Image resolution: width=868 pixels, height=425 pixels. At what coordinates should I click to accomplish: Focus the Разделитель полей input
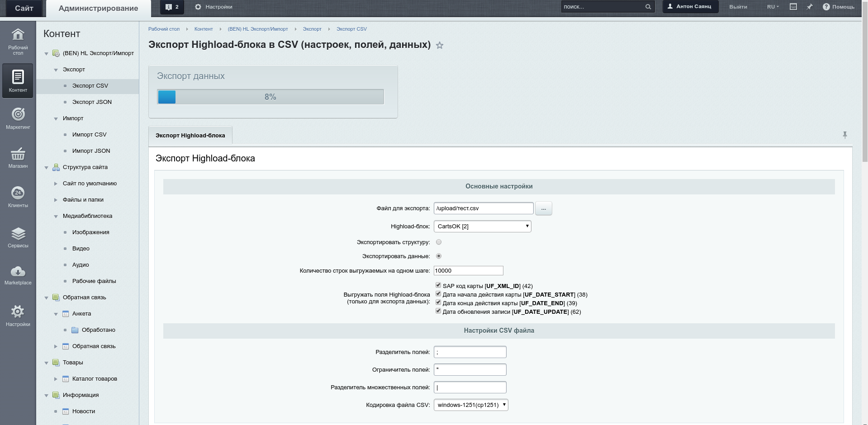[470, 352]
